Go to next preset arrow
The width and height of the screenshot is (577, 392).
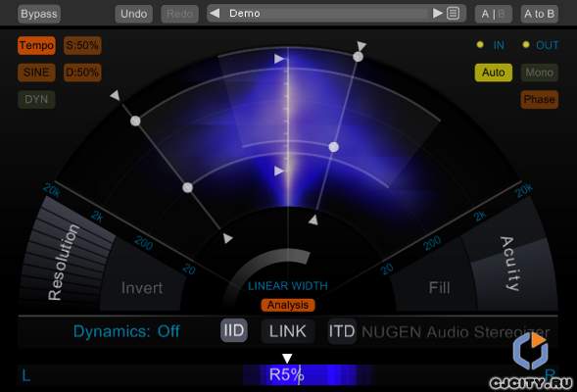click(437, 14)
